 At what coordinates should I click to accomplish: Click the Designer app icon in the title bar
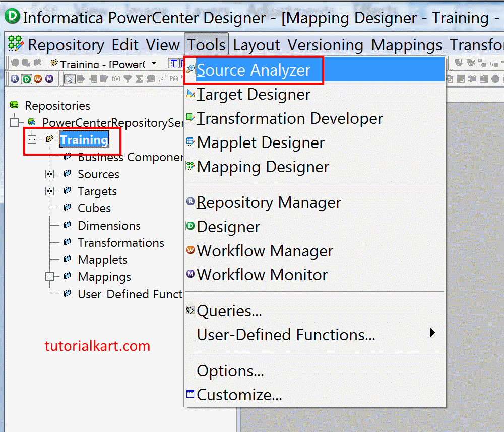pyautogui.click(x=13, y=17)
